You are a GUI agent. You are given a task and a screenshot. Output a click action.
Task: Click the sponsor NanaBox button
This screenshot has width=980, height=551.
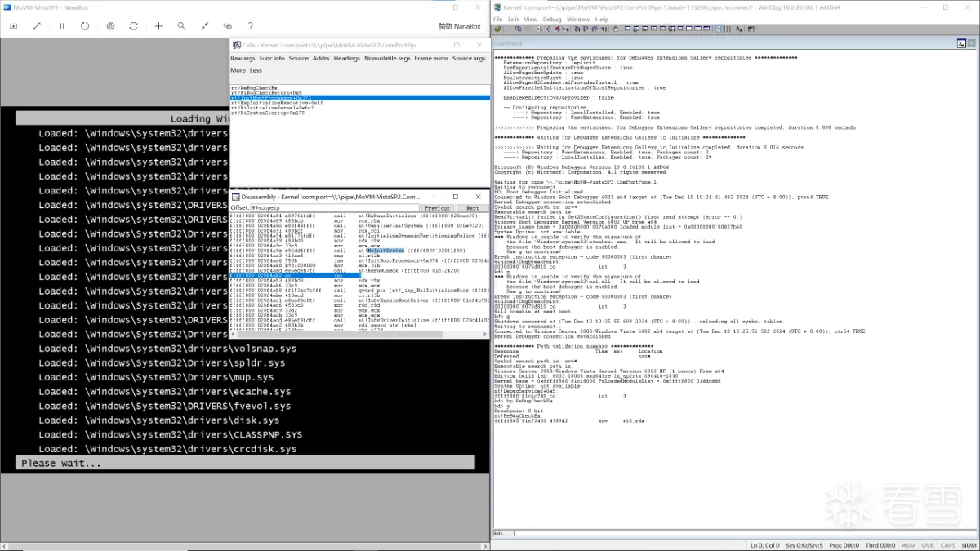(459, 26)
